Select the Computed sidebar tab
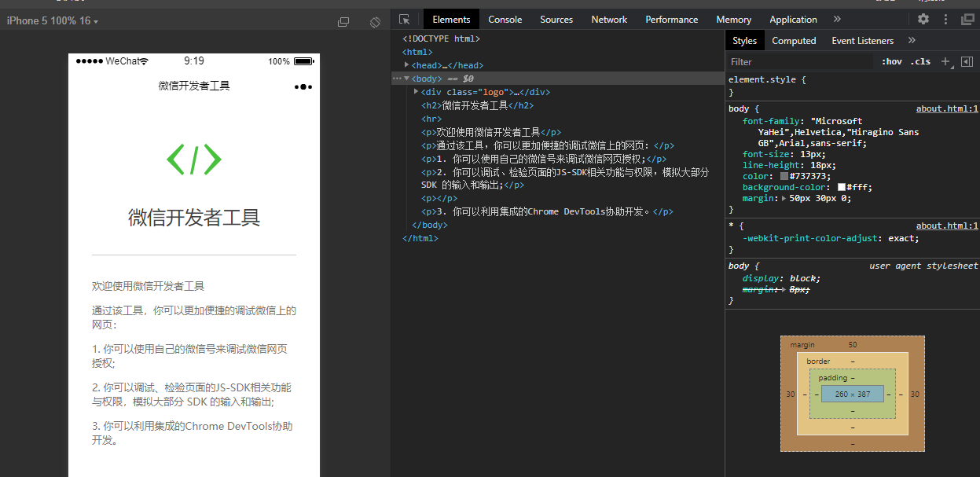Screen dimensions: 980x477 794,41
